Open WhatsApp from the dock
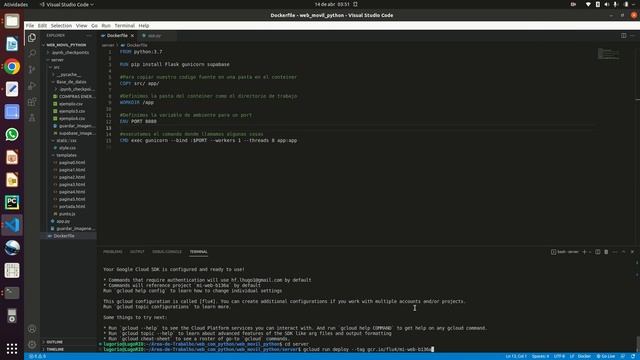 tap(12, 134)
